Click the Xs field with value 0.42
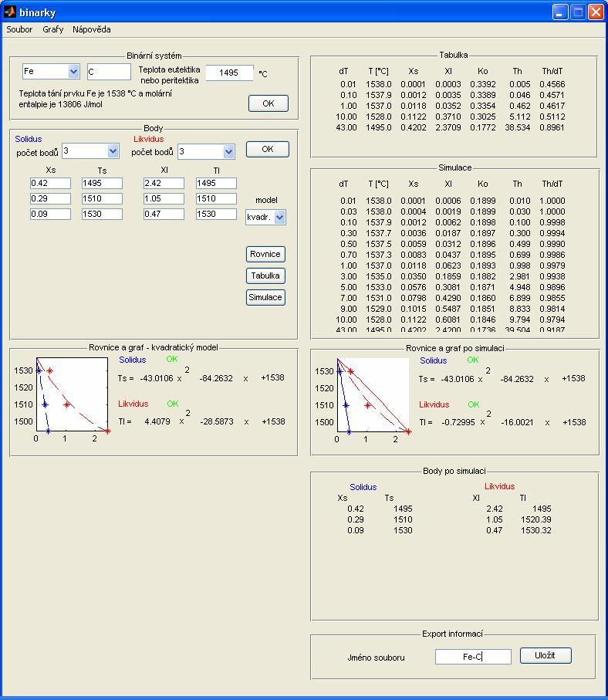The width and height of the screenshot is (608, 700). (x=50, y=183)
